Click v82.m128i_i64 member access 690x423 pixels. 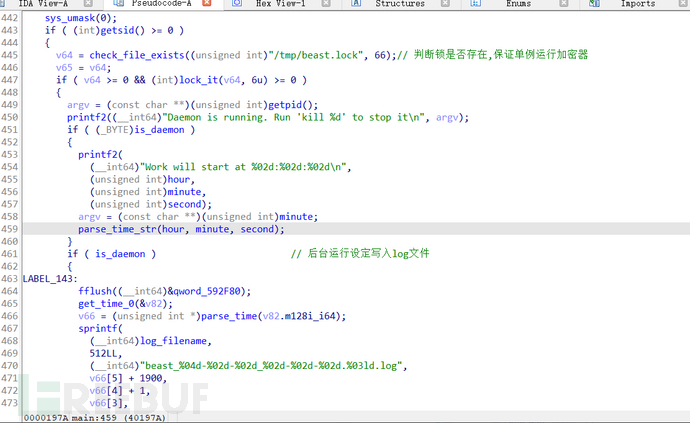point(299,316)
